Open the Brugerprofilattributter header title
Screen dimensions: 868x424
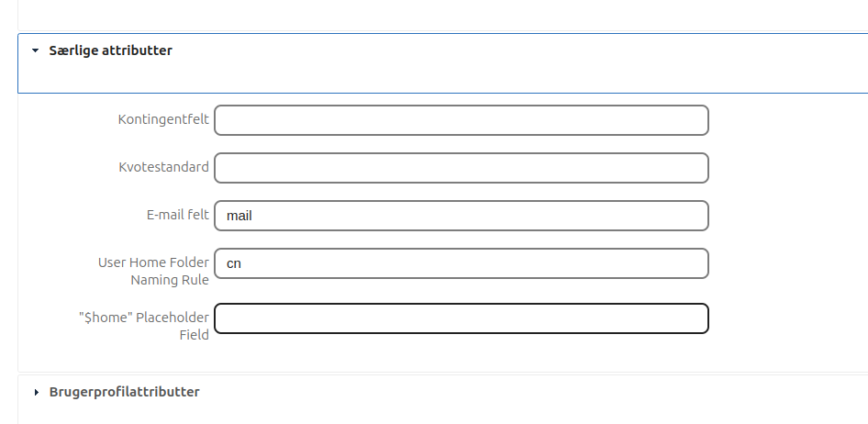(x=124, y=392)
